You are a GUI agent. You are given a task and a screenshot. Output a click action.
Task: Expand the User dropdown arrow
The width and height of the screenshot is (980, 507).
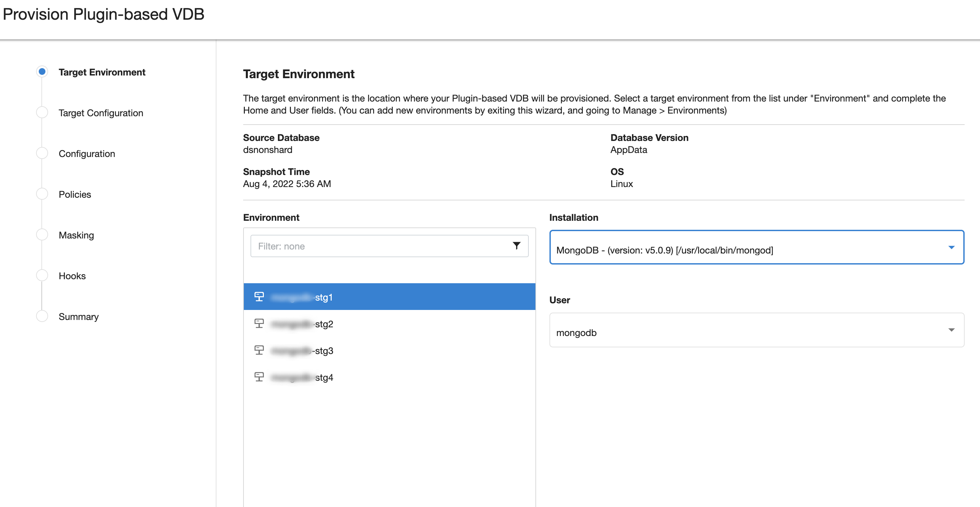click(x=951, y=330)
